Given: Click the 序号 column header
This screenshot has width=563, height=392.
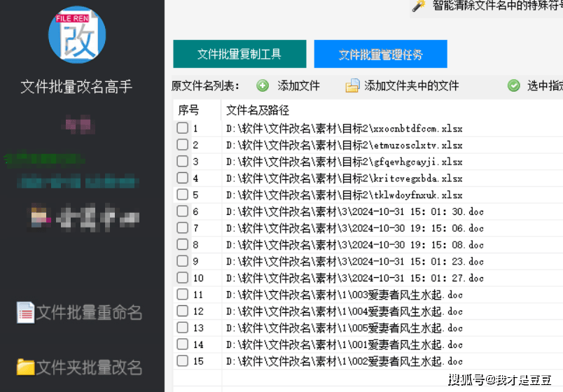Looking at the screenshot, I should pos(188,110).
